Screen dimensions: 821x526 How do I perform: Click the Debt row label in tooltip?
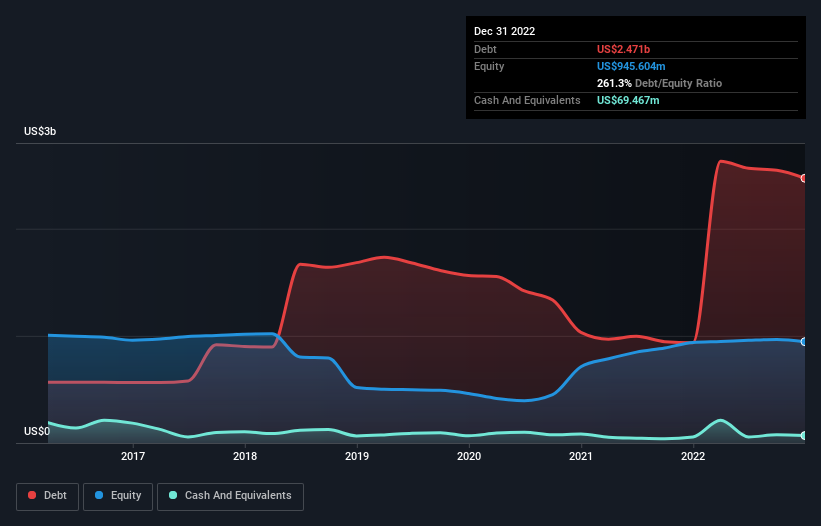click(485, 49)
